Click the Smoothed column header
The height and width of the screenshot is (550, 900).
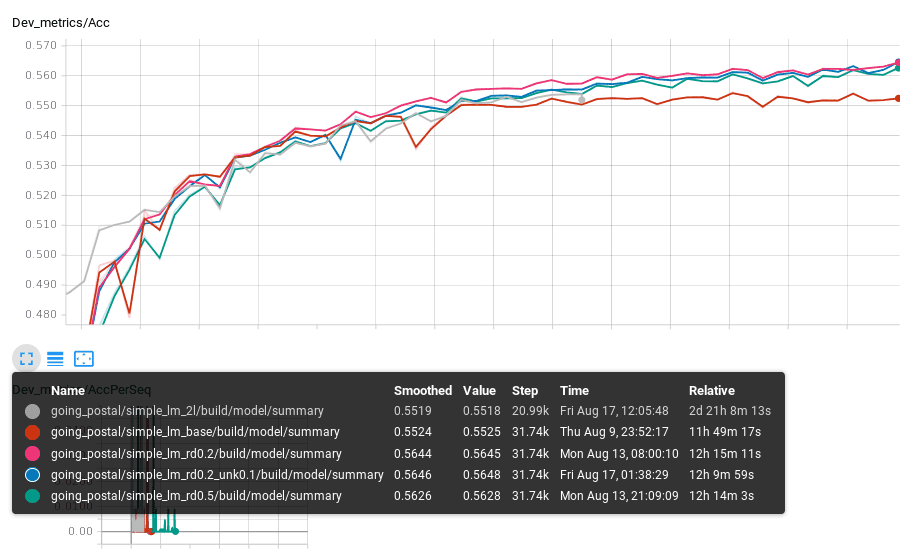(423, 391)
